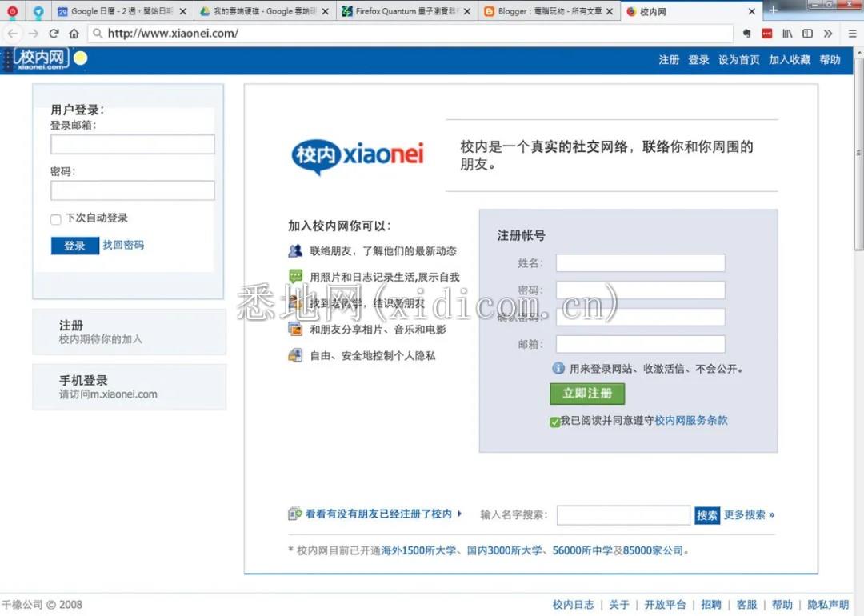This screenshot has height=616, width=864.
Task: Click the blue 搜索 button
Action: (x=707, y=515)
